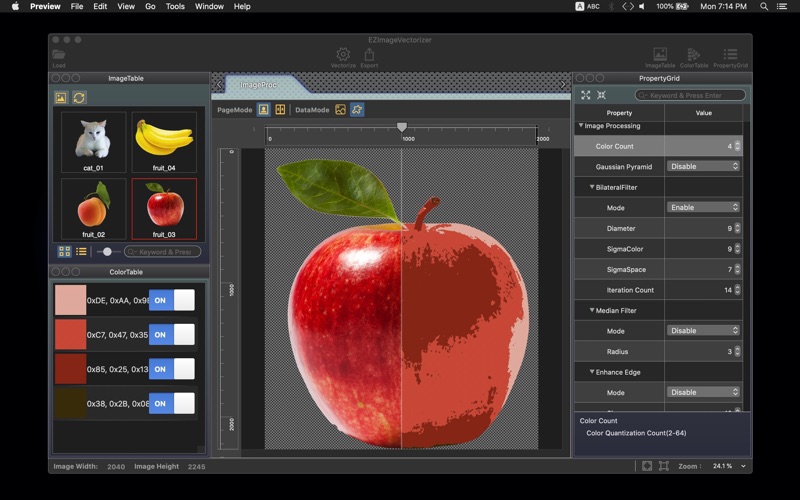Click the thumbnail size slider in ImageTable
The image size is (800, 500).
coord(107,252)
